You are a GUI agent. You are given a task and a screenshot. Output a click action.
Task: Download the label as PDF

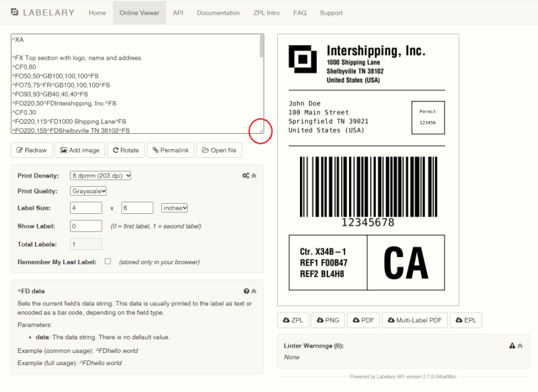pyautogui.click(x=363, y=320)
